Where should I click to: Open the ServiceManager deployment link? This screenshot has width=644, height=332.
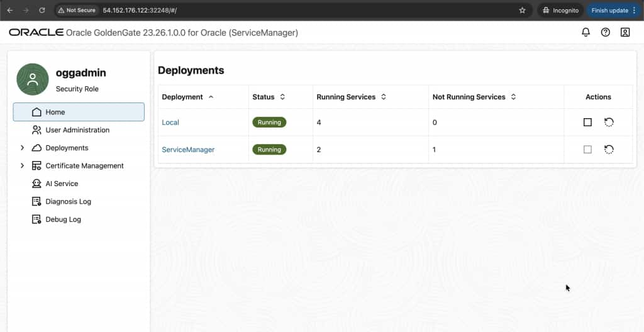188,150
